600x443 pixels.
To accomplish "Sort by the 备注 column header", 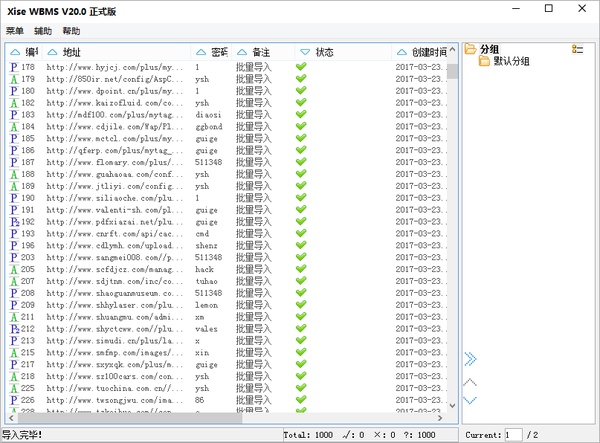I will click(263, 52).
